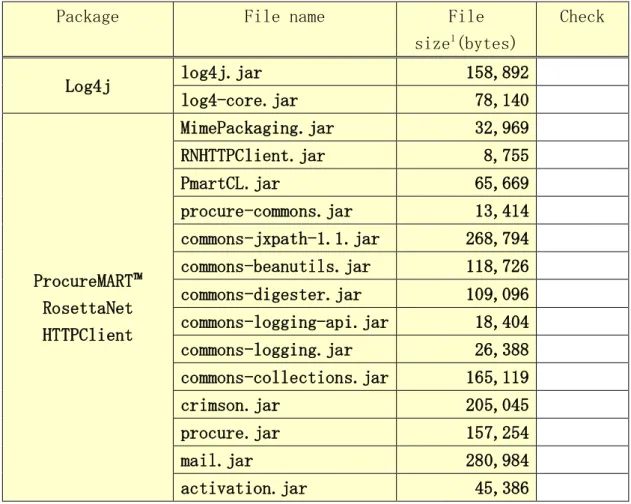Click file size value '45,386'
Image resolution: width=631 pixels, height=504 pixels.
502,489
